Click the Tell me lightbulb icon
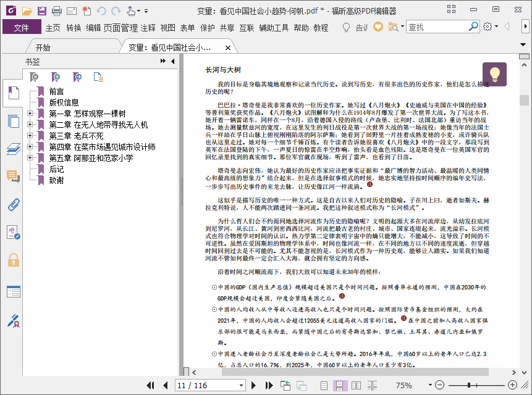 coord(346,27)
